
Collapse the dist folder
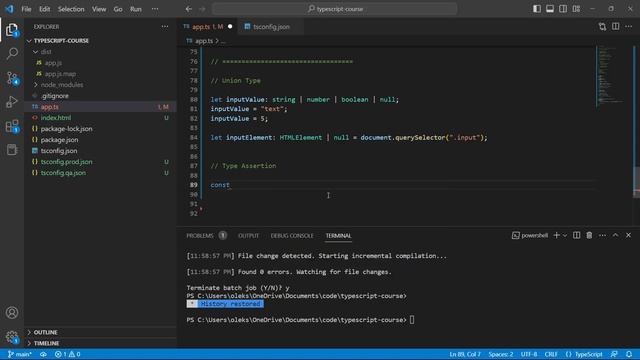click(46, 52)
